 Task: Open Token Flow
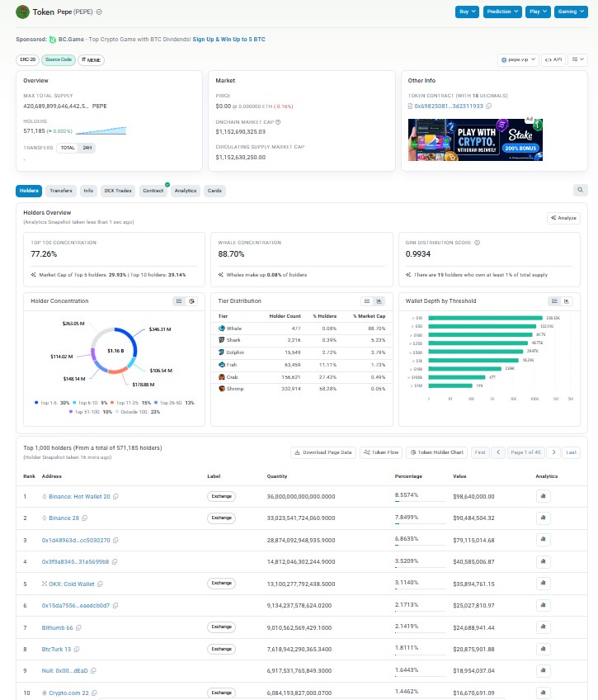tap(381, 452)
